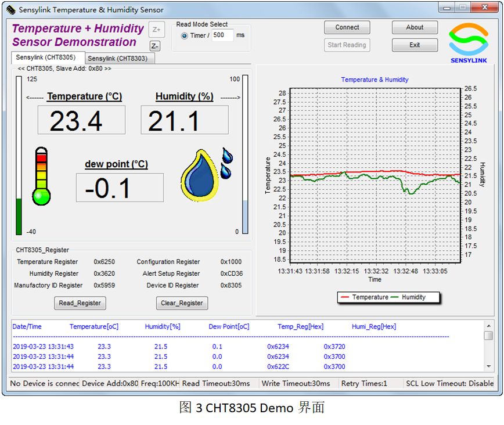
Task: Click the thermometer graphic
Action: [x=41, y=176]
